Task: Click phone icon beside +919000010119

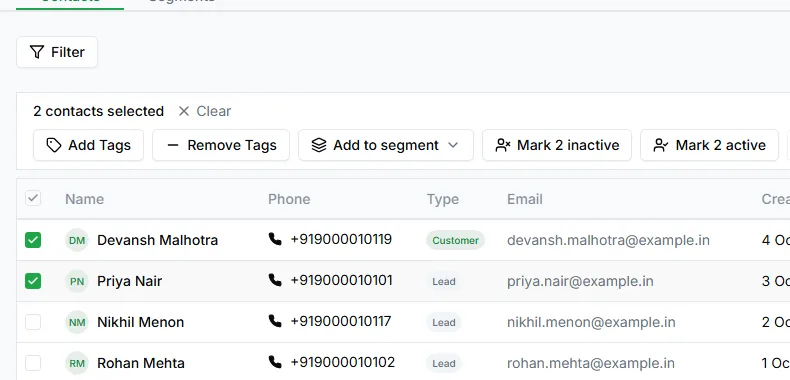Action: [x=275, y=239]
